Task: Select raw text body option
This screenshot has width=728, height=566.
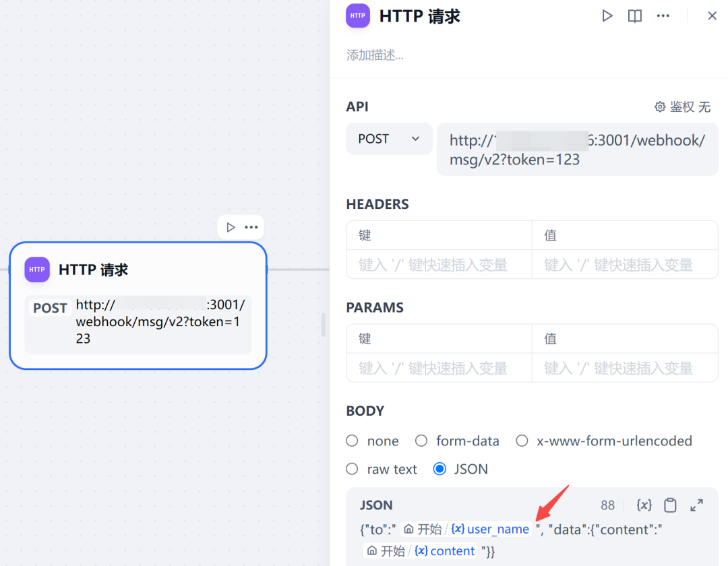Action: 382,469
